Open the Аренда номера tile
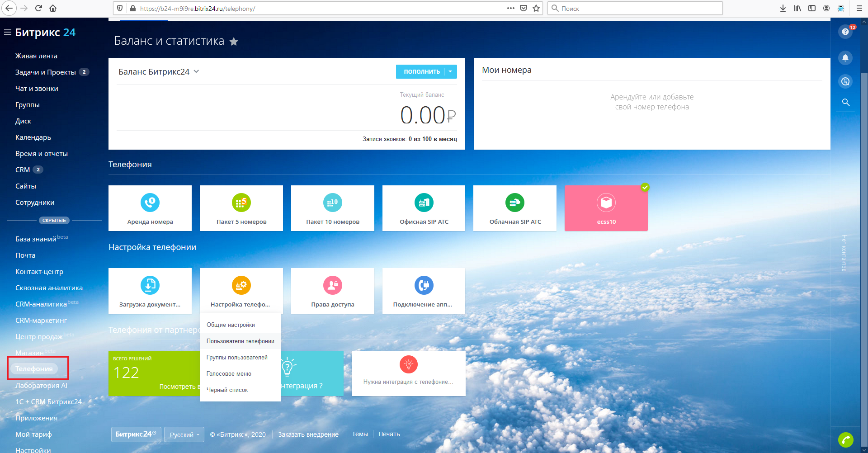 point(150,208)
